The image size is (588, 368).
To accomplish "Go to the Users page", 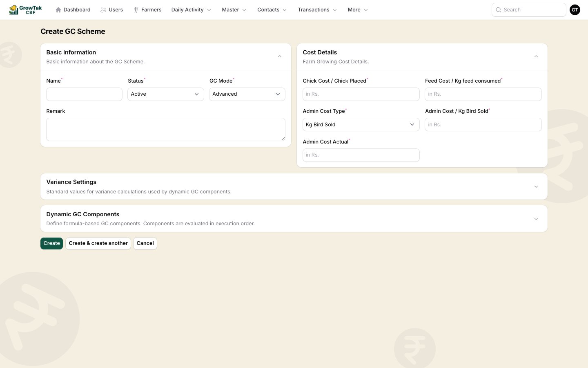I will click(x=112, y=10).
